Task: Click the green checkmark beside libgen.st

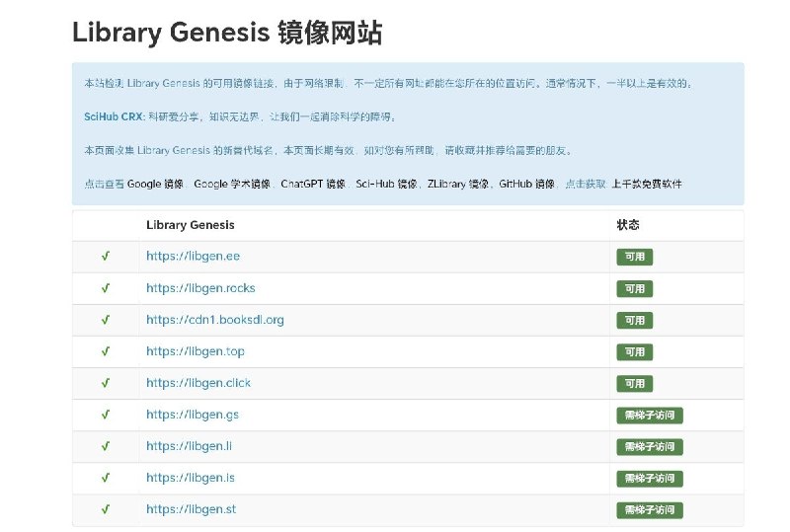Action: point(106,509)
